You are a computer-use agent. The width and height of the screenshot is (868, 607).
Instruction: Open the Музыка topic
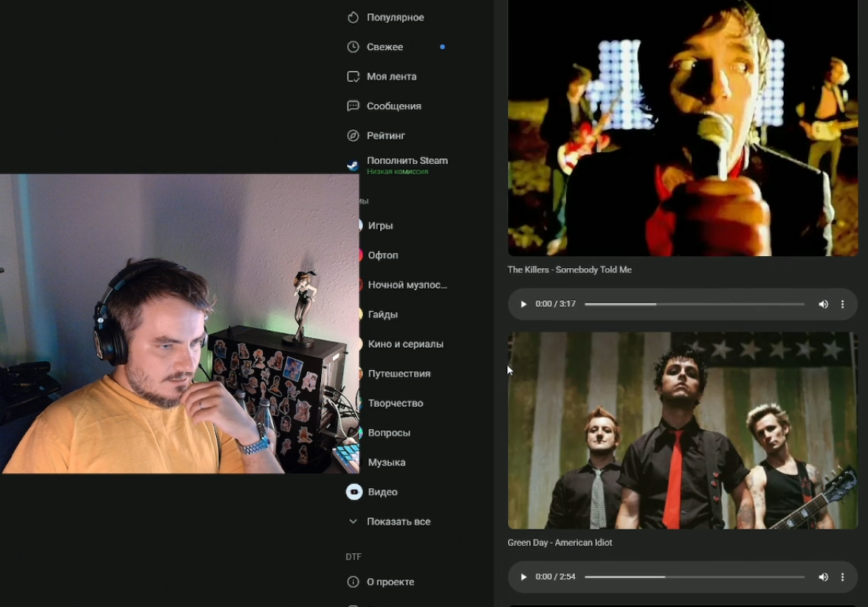tap(387, 462)
